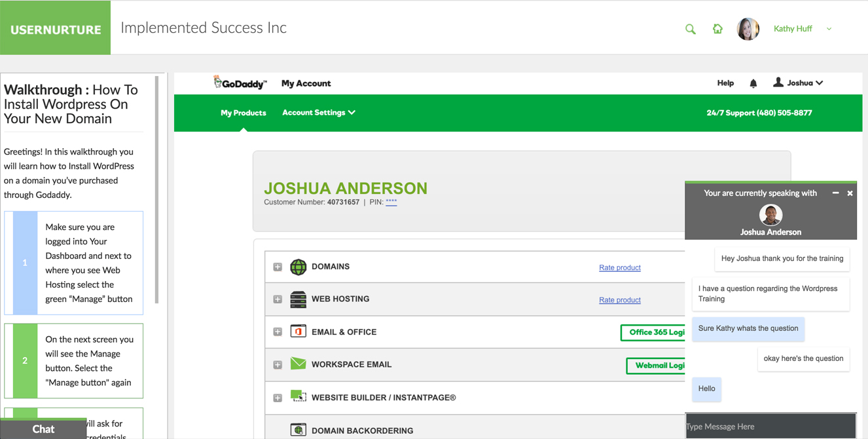The width and height of the screenshot is (868, 439).
Task: Click the Website Builder icon
Action: [298, 396]
